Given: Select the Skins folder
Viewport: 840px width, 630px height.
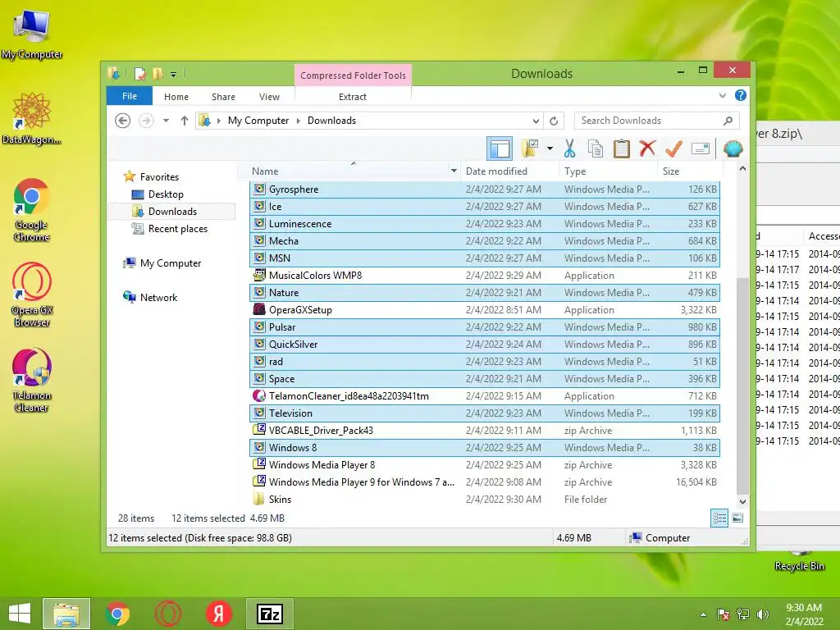Looking at the screenshot, I should [x=484, y=500].
